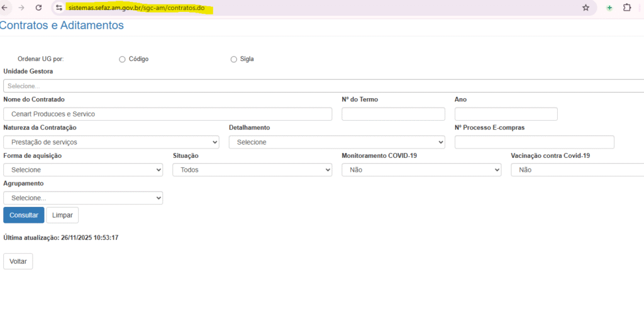Viewport: 644px width, 309px height.
Task: Click the Voltar button
Action: pos(18,261)
